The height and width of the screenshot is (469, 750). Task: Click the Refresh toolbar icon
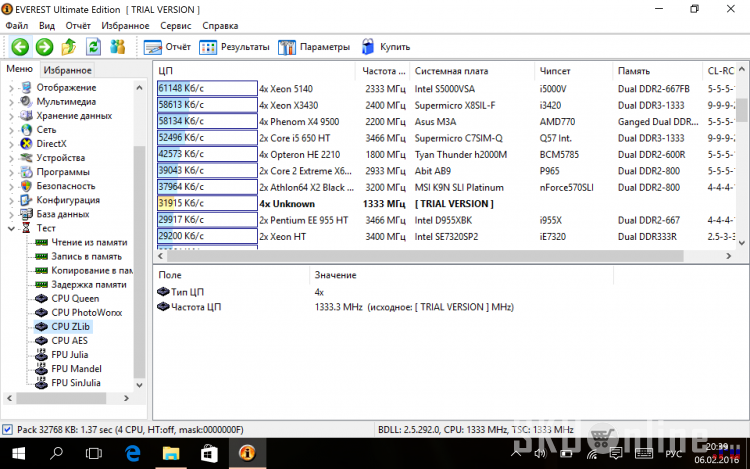pos(93,47)
